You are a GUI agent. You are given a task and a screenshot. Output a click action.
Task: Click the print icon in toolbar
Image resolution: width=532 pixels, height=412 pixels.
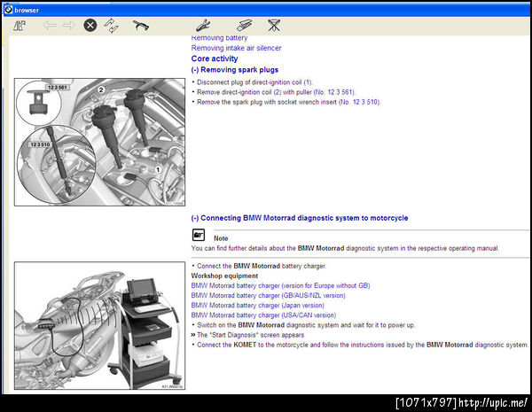tap(140, 26)
